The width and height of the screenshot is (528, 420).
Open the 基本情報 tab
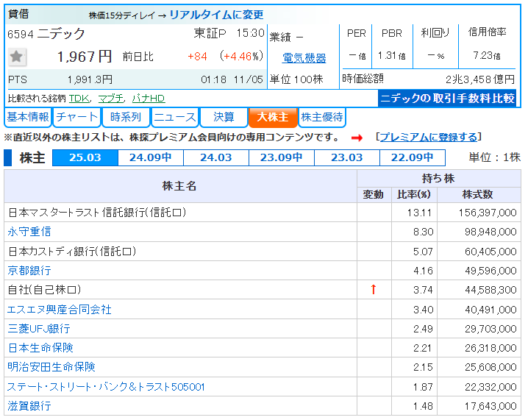(x=28, y=117)
